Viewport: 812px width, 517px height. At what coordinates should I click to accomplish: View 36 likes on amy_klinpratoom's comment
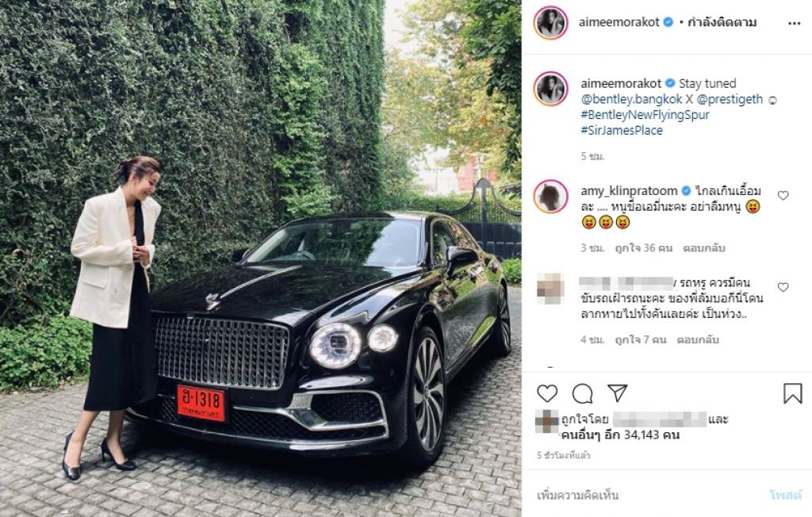pyautogui.click(x=643, y=248)
